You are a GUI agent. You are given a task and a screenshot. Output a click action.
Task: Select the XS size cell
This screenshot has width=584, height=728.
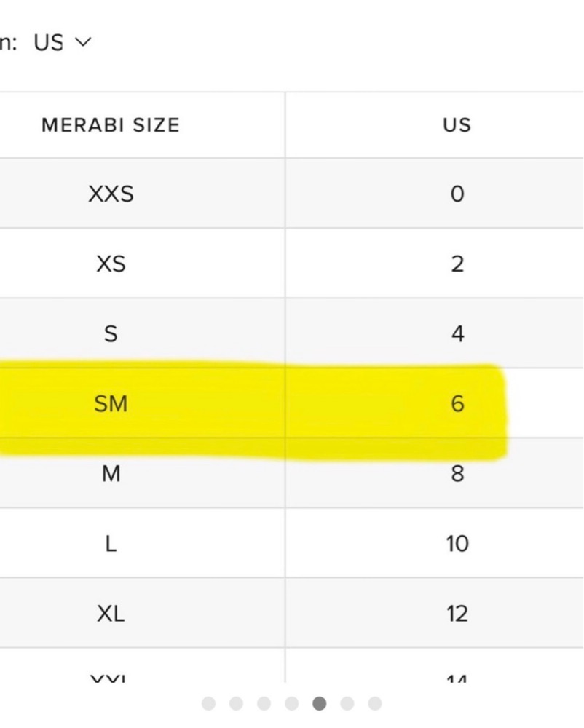tap(111, 264)
